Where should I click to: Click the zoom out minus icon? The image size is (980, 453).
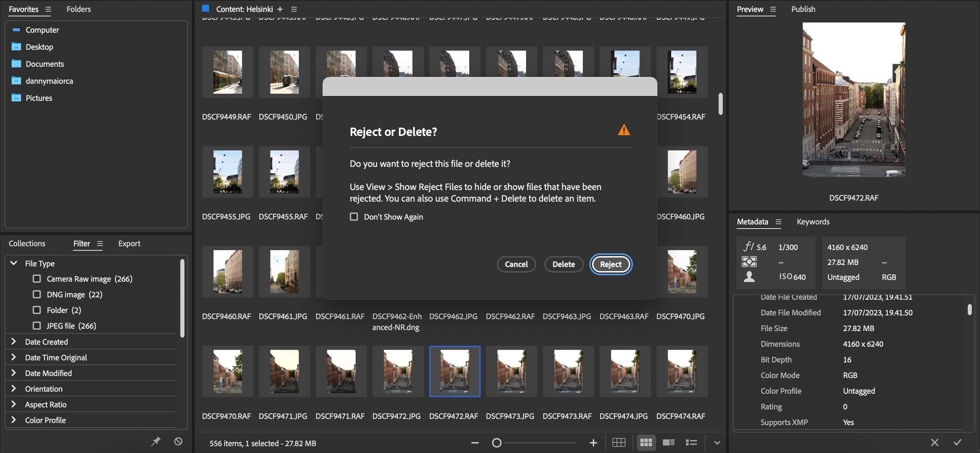coord(474,442)
